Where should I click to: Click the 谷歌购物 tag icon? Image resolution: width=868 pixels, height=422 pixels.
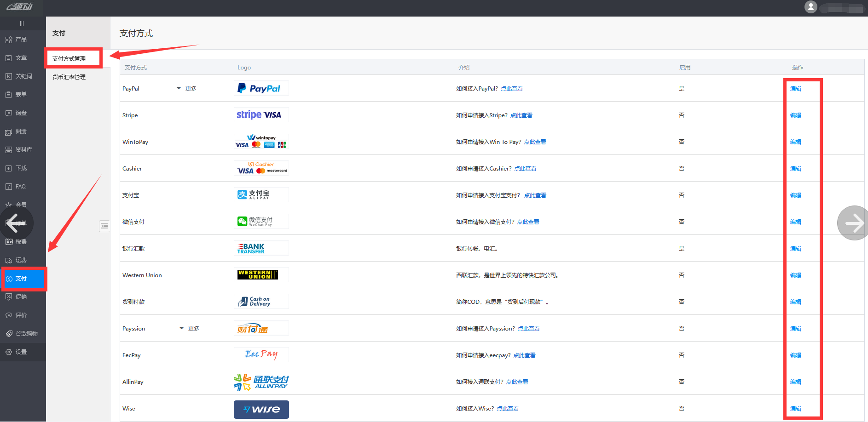(9, 334)
